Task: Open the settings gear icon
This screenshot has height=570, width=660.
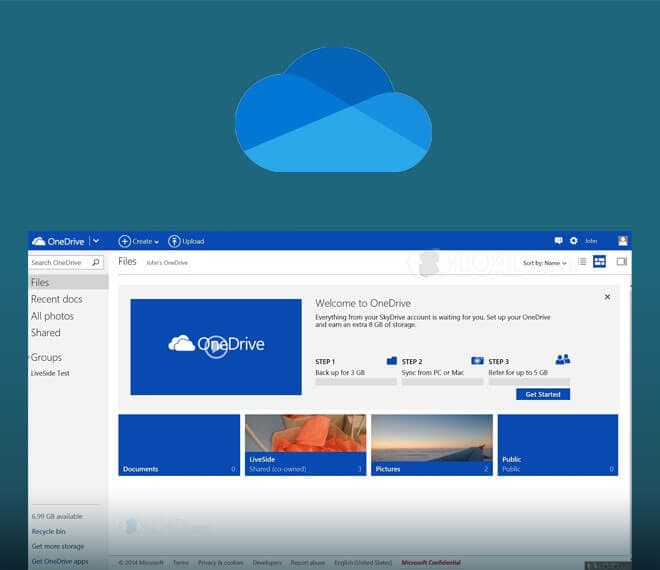Action: tap(573, 240)
